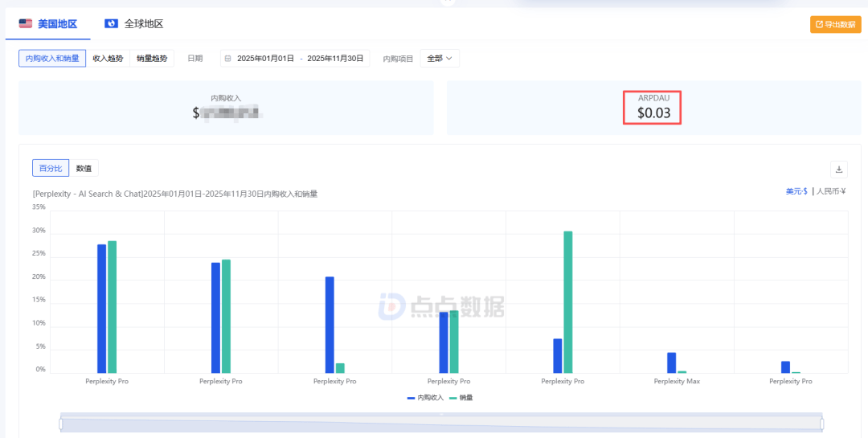Switch currency to 美元-$
The height and width of the screenshot is (438, 868).
(x=796, y=191)
